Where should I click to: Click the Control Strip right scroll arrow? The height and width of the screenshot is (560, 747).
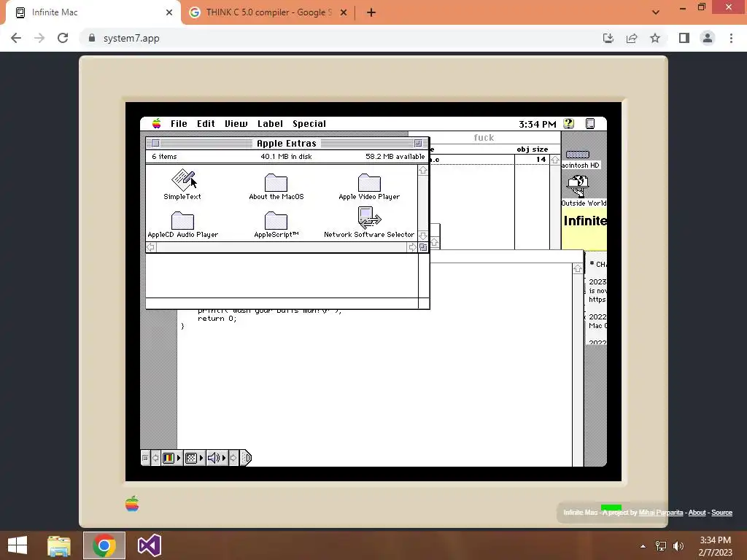tap(233, 458)
